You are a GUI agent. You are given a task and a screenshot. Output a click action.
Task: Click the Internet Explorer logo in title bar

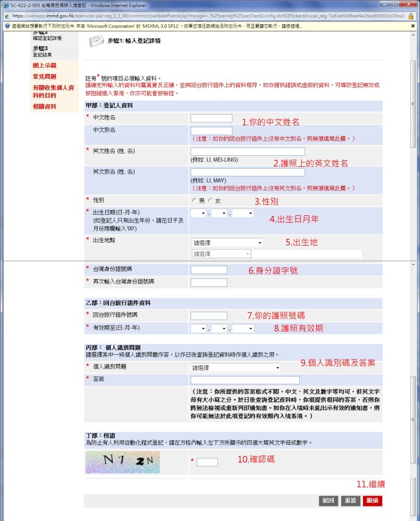[x=6, y=5]
